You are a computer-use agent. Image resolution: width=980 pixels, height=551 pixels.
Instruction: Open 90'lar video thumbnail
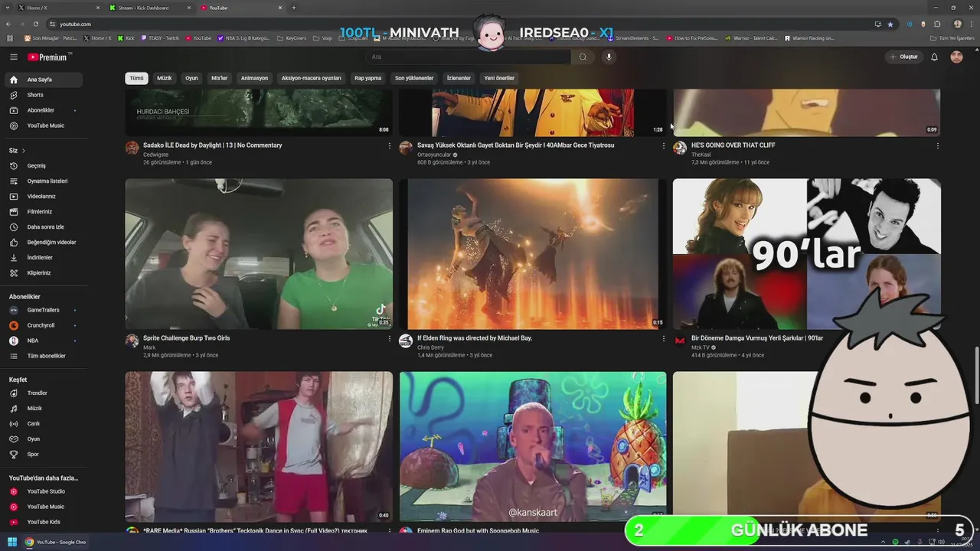click(x=807, y=254)
